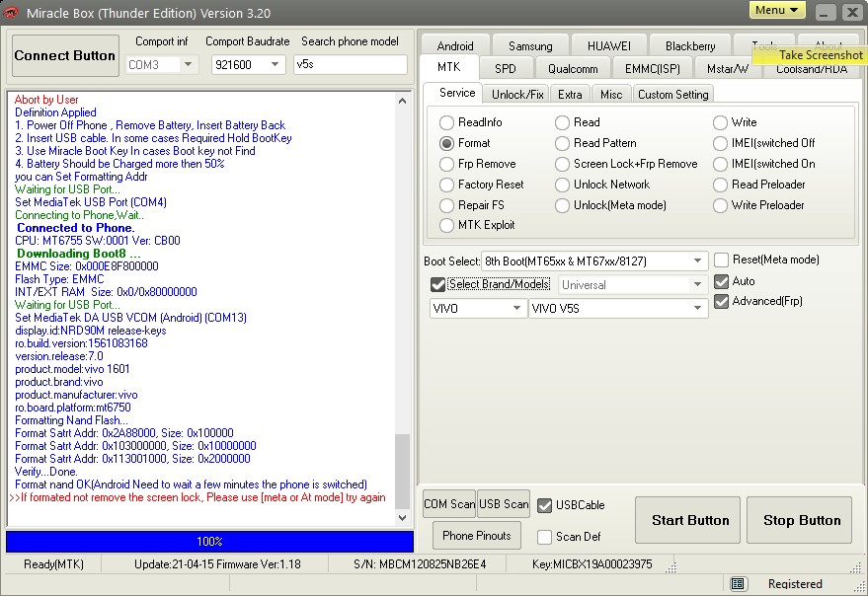Switch to the Android tab
The image size is (868, 596).
click(455, 46)
